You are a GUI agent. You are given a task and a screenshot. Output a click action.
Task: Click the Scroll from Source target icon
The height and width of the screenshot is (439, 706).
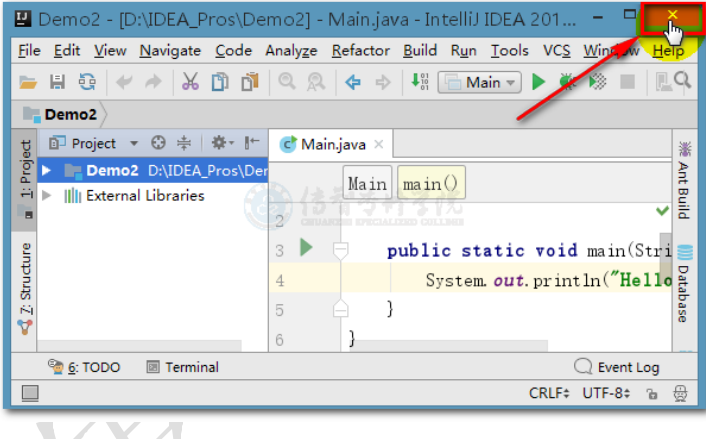(x=158, y=143)
